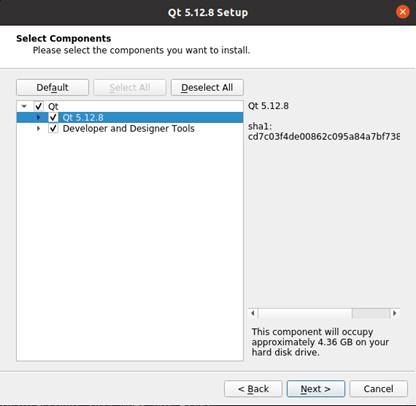This screenshot has width=416, height=406.
Task: Close the Qt 5.12.8 Setup window
Action: 402,12
